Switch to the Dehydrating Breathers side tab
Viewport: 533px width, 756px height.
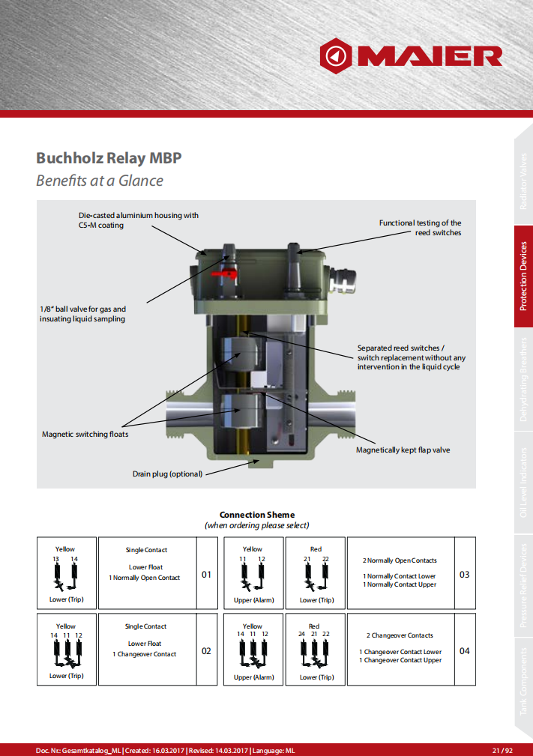point(523,379)
